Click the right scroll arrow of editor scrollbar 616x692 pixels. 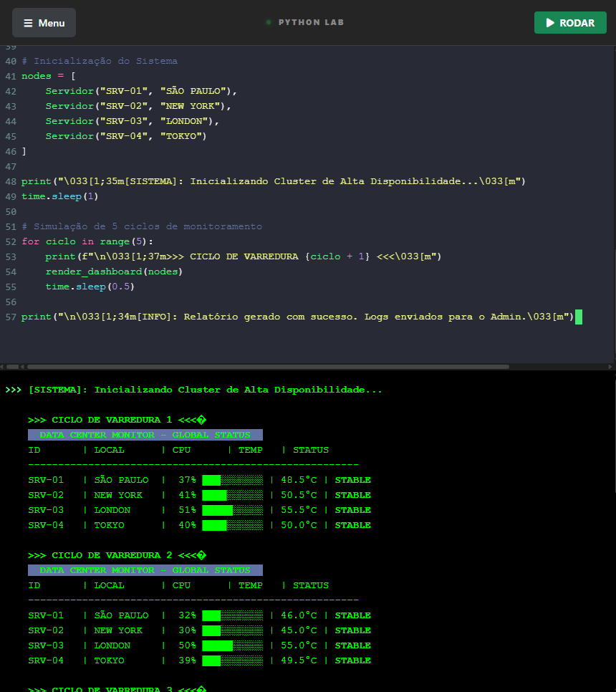point(610,367)
